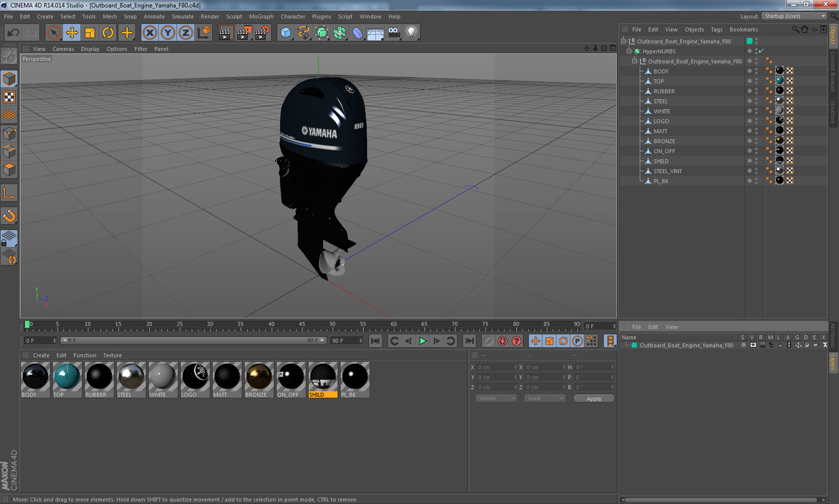Activate the Rotate tool
This screenshot has width=839, height=504.
(x=108, y=33)
